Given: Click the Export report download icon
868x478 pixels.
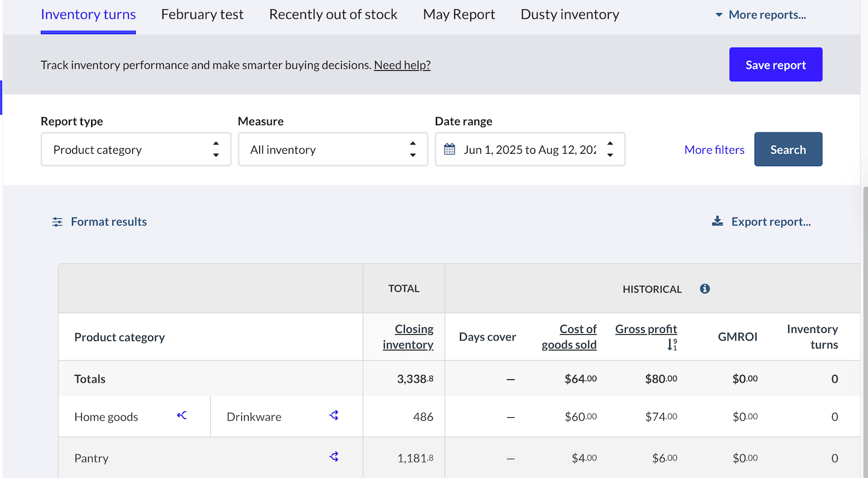Looking at the screenshot, I should coord(717,221).
